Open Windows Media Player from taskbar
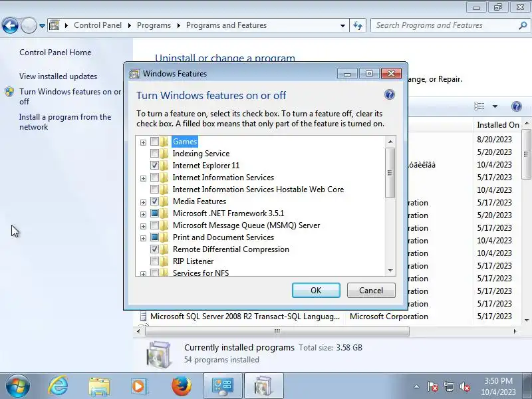Viewport: 532px width, 399px height. click(x=138, y=386)
